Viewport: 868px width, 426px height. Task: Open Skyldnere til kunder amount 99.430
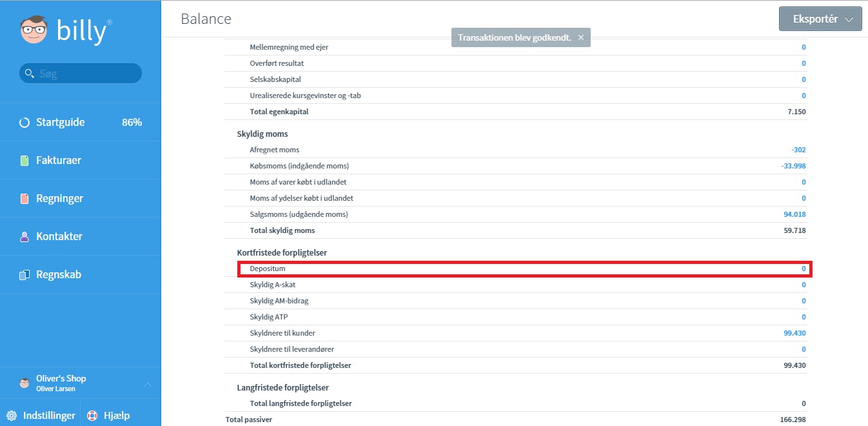pos(794,333)
